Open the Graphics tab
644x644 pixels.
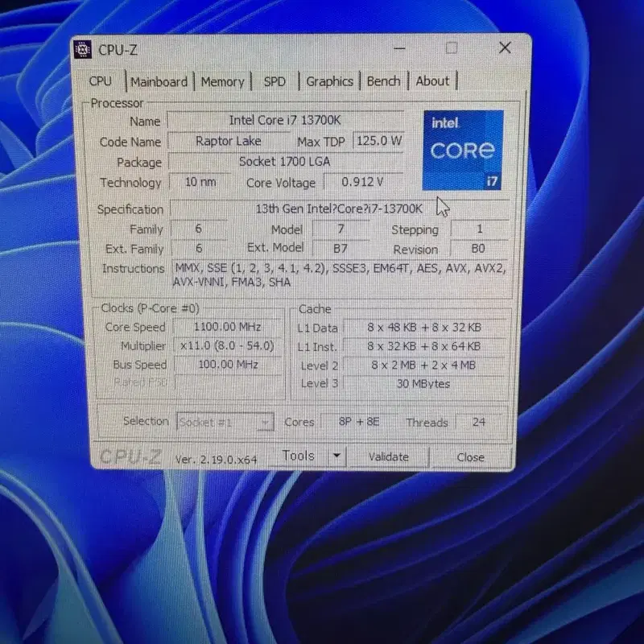tap(329, 81)
